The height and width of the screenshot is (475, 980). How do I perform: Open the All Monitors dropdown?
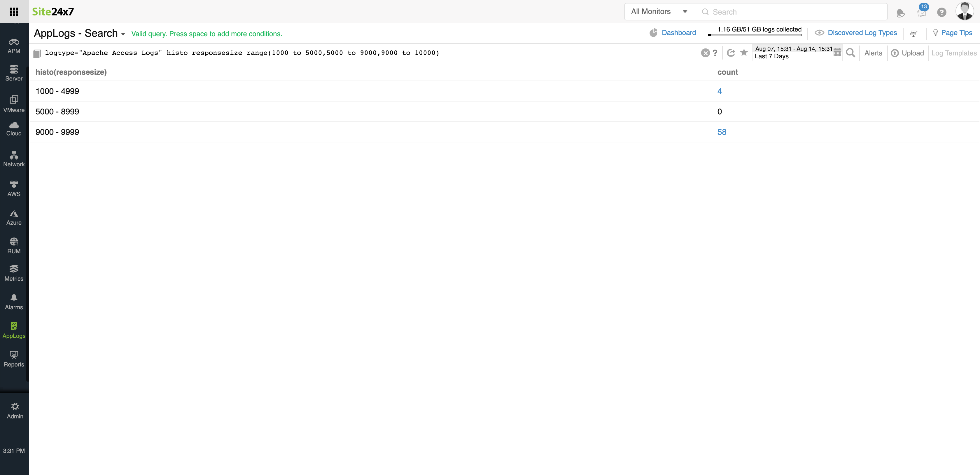(659, 11)
